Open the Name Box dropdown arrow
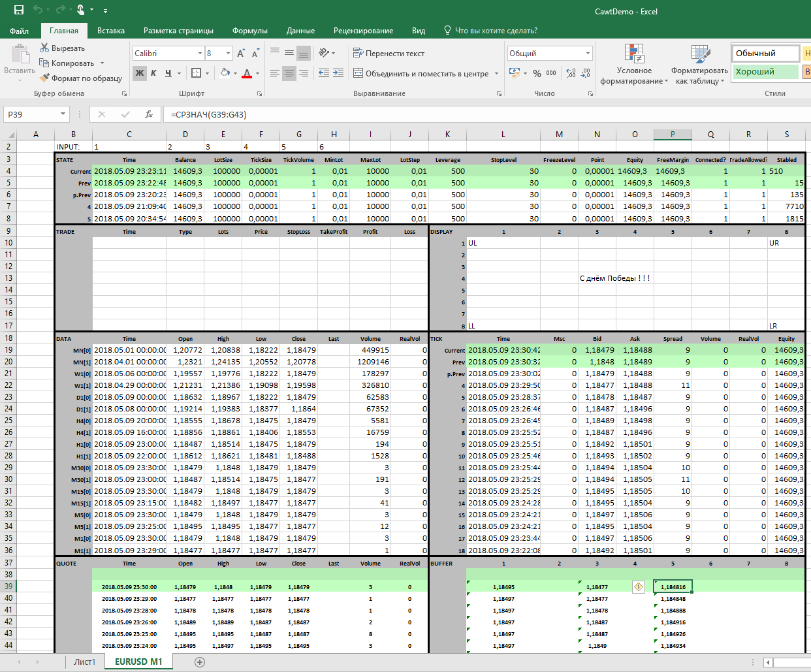This screenshot has height=672, width=811. pyautogui.click(x=63, y=114)
